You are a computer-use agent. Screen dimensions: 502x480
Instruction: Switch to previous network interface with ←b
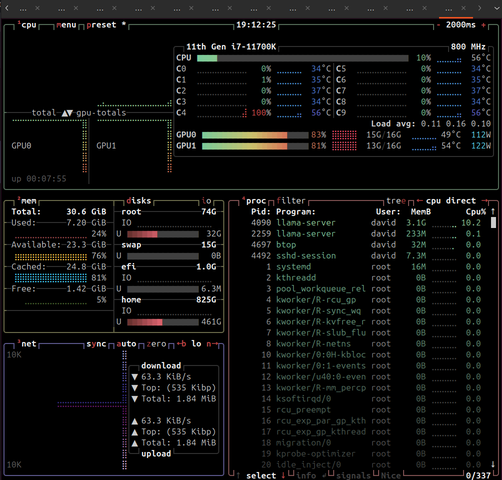point(181,344)
